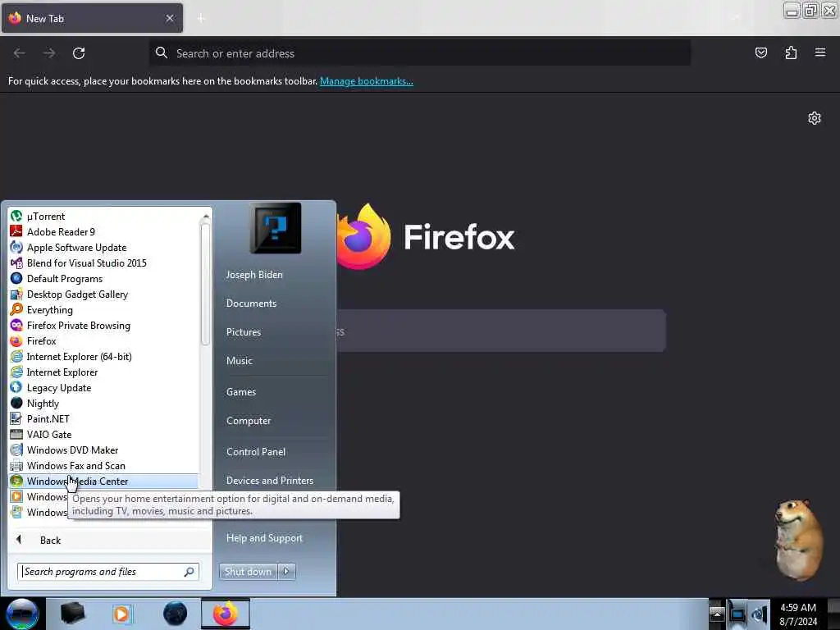Viewport: 840px width, 630px height.
Task: Open Computer from Start menu
Action: [249, 421]
